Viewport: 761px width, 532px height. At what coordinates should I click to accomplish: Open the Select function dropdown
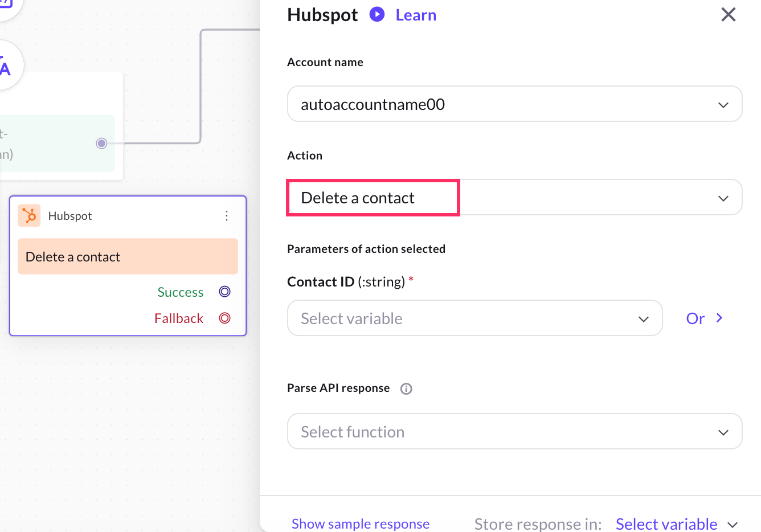pos(514,432)
